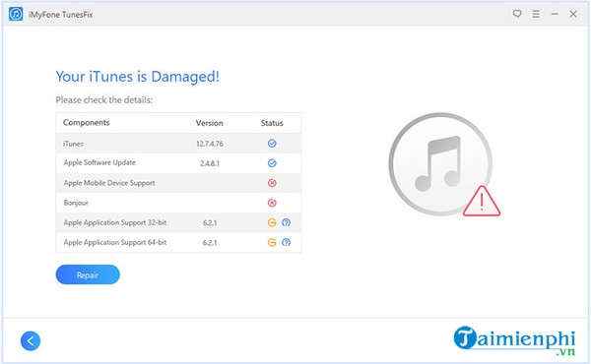Click the orange status icon for 64-bit support
Image resolution: width=591 pixels, height=364 pixels.
(x=272, y=242)
